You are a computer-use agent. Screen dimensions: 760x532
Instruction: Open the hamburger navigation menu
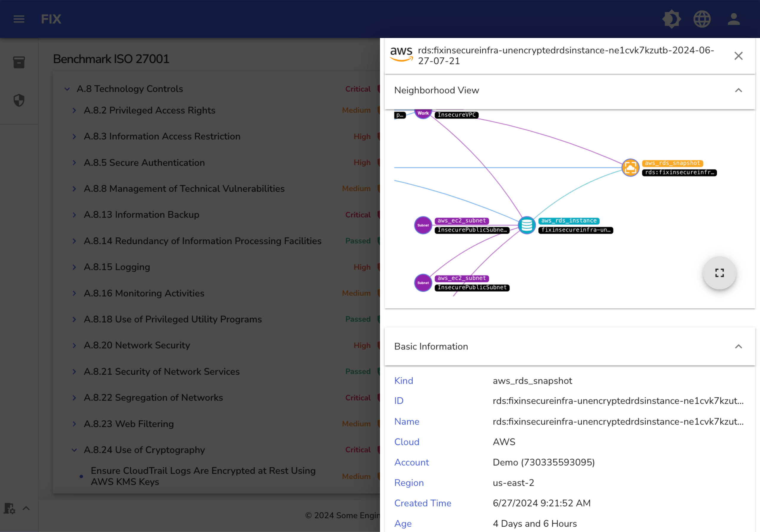[x=19, y=19]
